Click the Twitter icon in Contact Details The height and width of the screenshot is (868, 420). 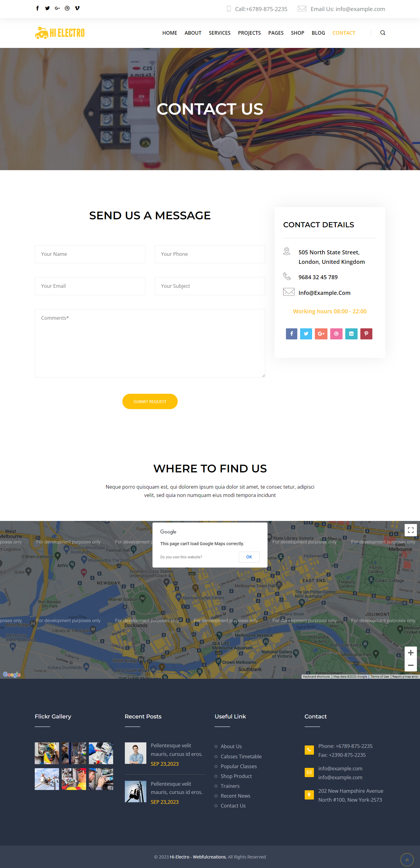tap(306, 334)
